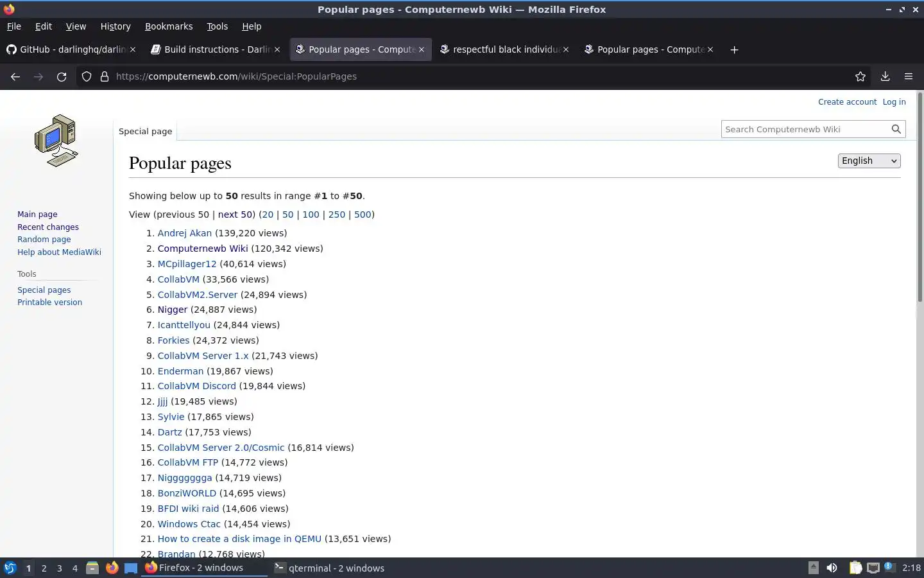
Task: Open Help about MediaWiki link
Action: [59, 252]
